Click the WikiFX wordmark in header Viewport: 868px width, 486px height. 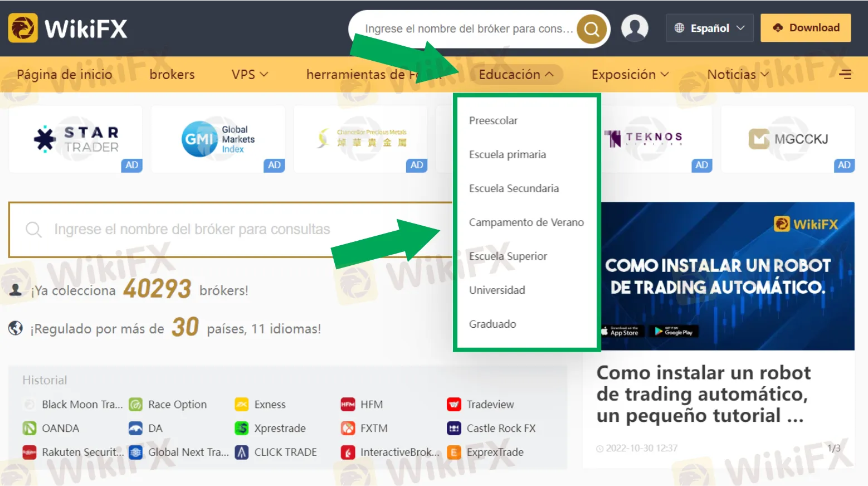pos(86,28)
